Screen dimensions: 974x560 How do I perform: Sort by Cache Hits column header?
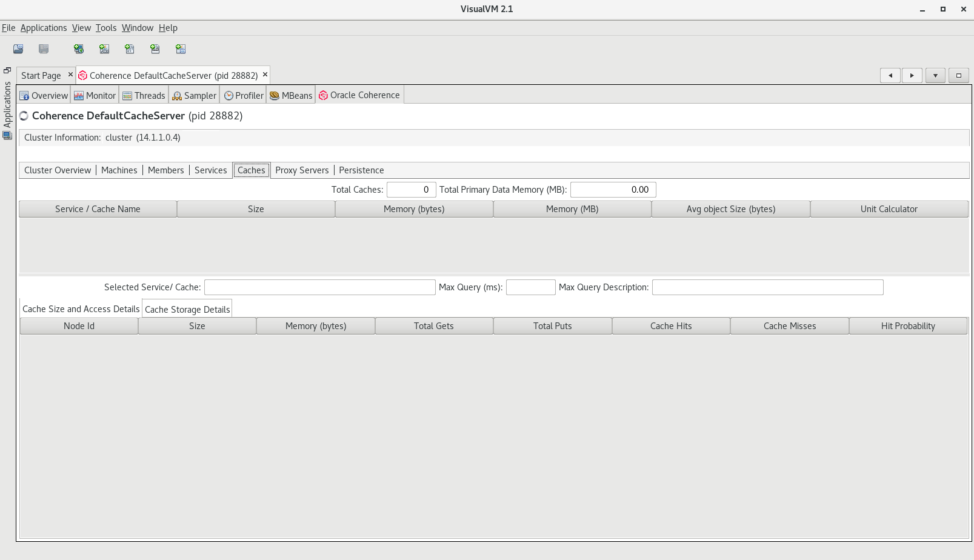click(671, 326)
